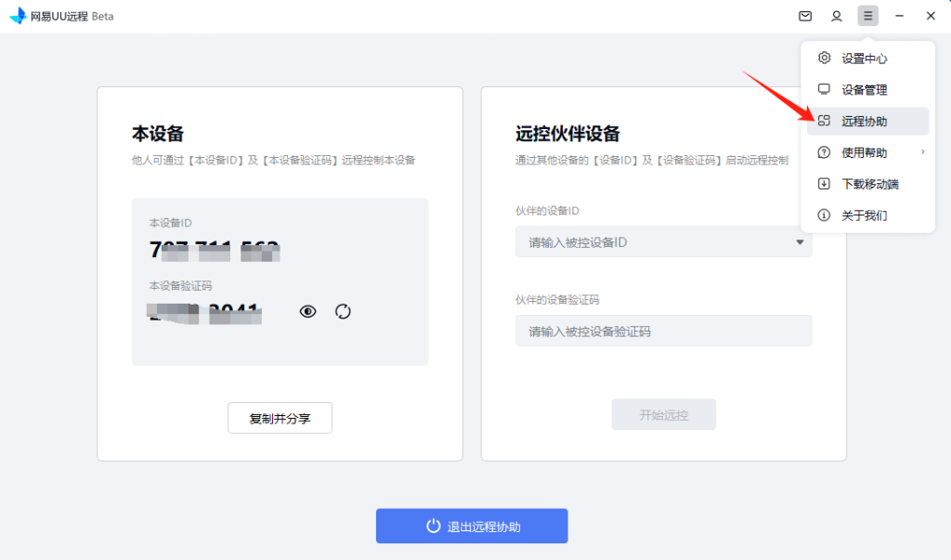Choose 远程协助 in the dropdown menu
Viewport: 951px width, 560px height.
click(867, 122)
